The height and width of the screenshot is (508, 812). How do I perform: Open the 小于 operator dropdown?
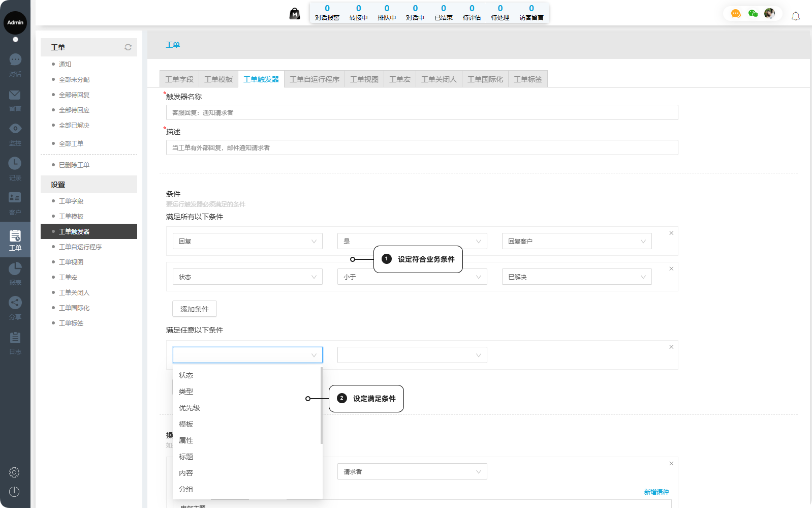click(x=412, y=277)
